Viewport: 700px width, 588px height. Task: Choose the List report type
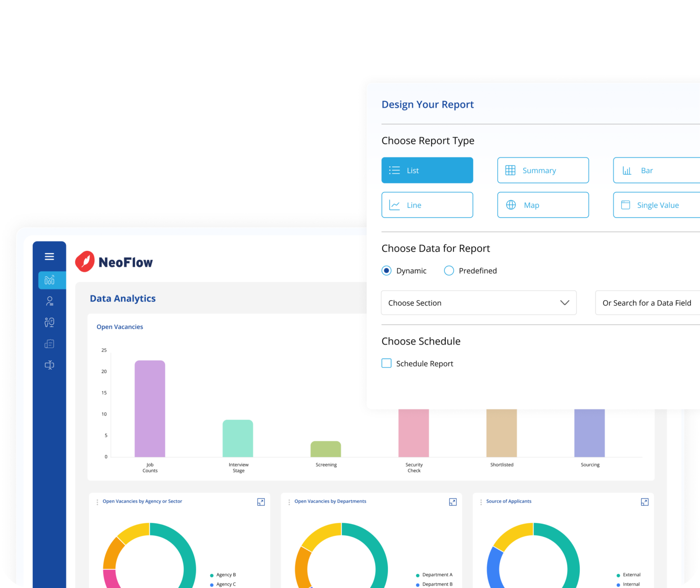tap(427, 170)
